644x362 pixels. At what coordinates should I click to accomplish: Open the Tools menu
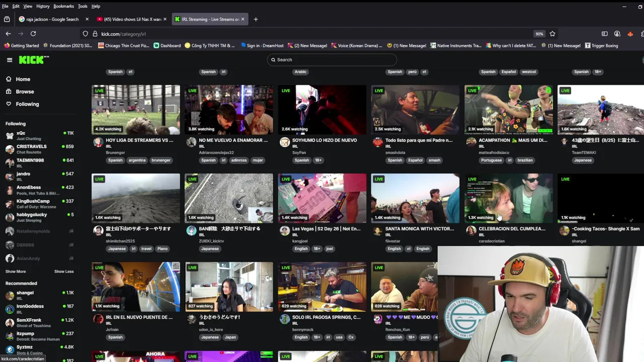pos(83,6)
